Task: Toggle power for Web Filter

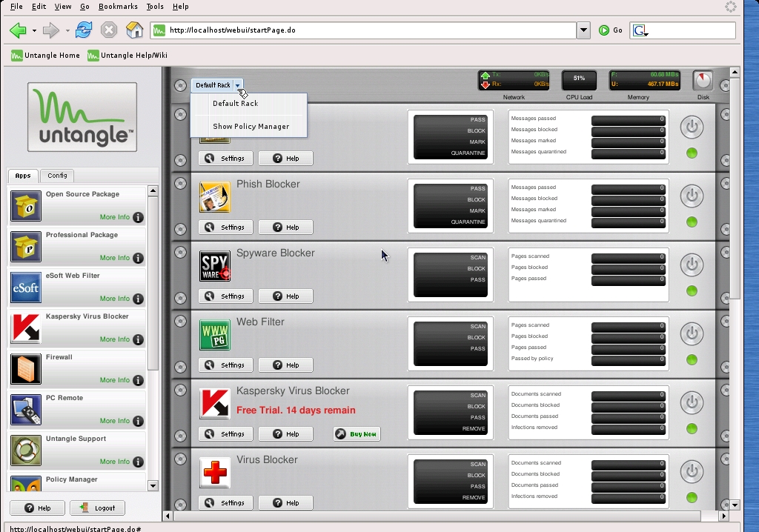Action: tap(692, 333)
